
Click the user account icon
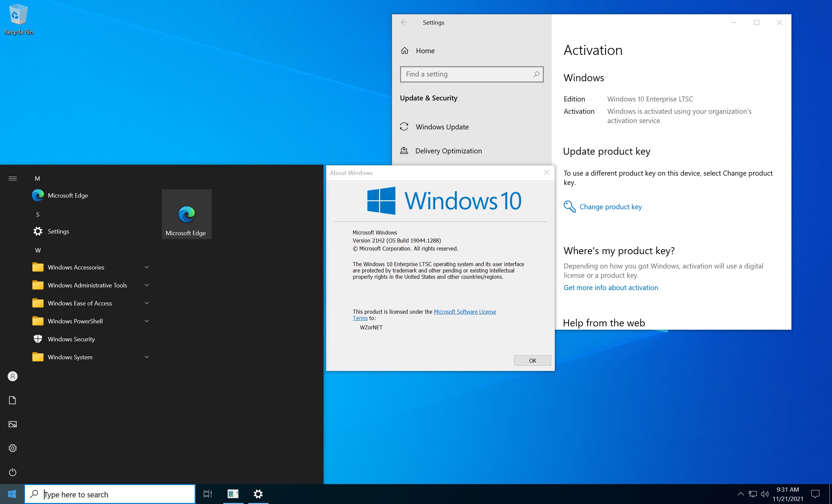click(13, 376)
